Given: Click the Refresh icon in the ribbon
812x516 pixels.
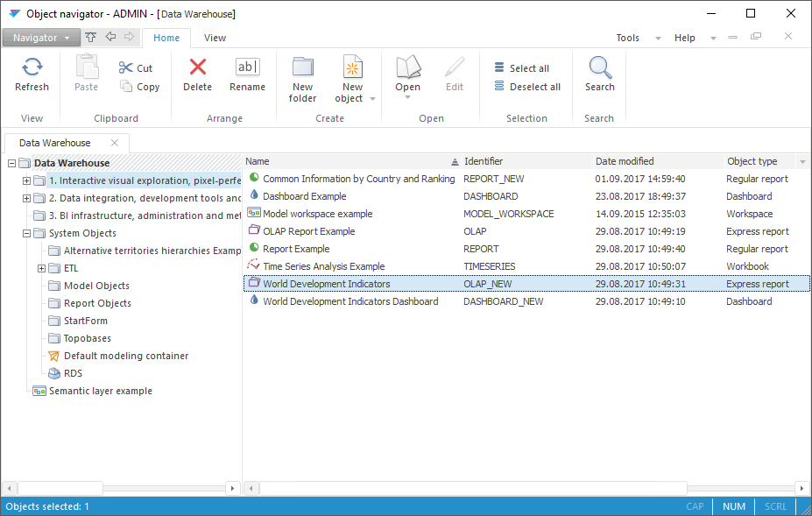Looking at the screenshot, I should [x=32, y=68].
